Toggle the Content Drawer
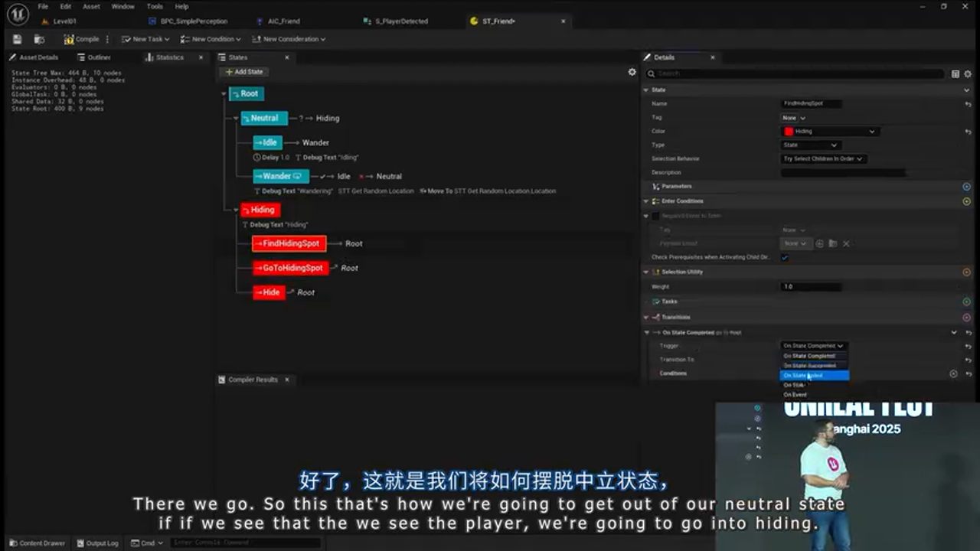The width and height of the screenshot is (980, 551). pos(38,543)
